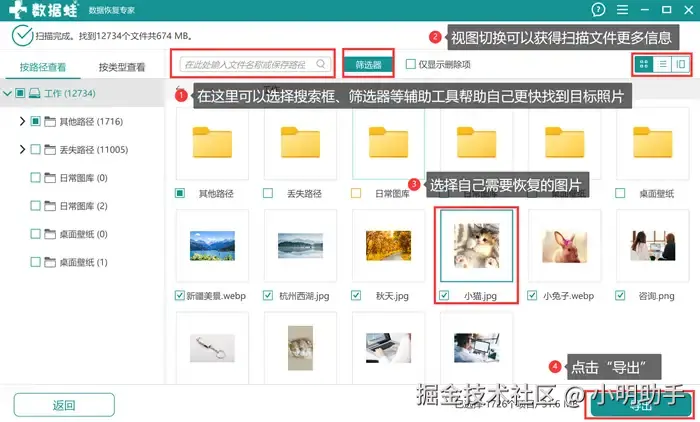Image resolution: width=700 pixels, height=422 pixels.
Task: Click the search magnifier icon
Action: (x=321, y=64)
